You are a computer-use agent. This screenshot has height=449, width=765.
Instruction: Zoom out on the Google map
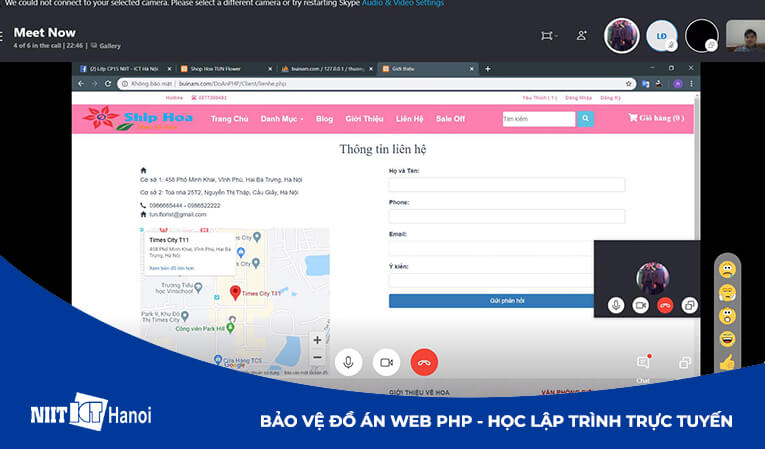pyautogui.click(x=317, y=357)
